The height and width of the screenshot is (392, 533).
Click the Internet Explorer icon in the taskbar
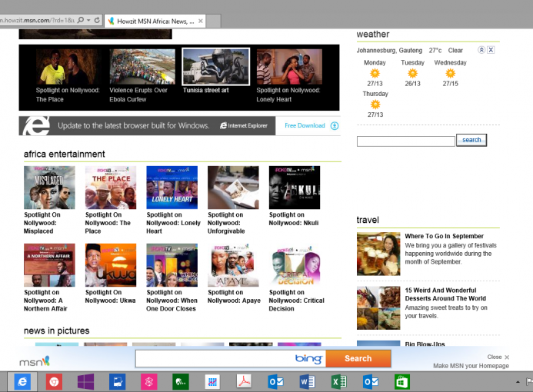click(x=23, y=381)
